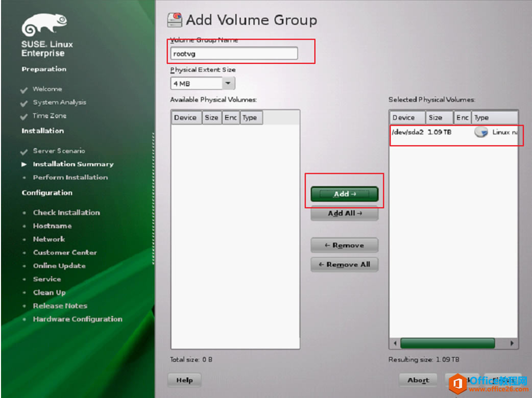Click the Welcome step in the sidebar
Image resolution: width=532 pixels, height=398 pixels.
47,89
